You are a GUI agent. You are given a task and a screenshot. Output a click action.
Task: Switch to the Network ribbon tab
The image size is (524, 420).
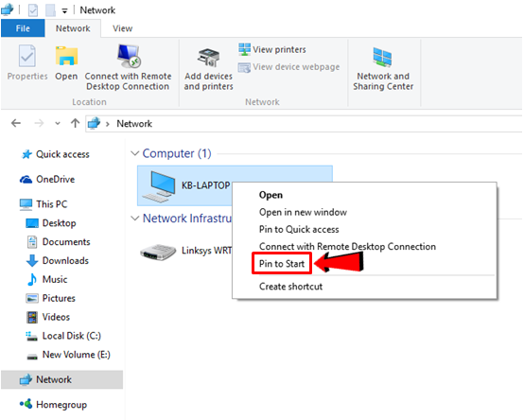tap(73, 28)
